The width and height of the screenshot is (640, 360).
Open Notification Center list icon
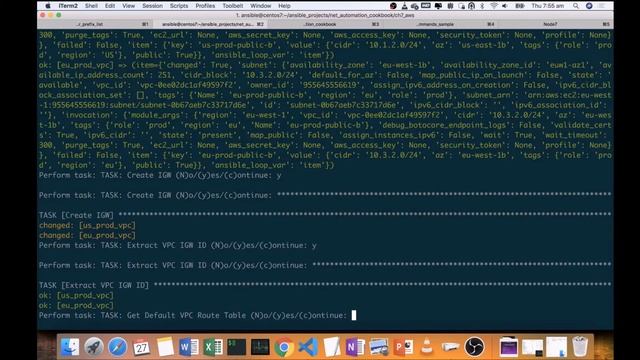tap(602, 6)
